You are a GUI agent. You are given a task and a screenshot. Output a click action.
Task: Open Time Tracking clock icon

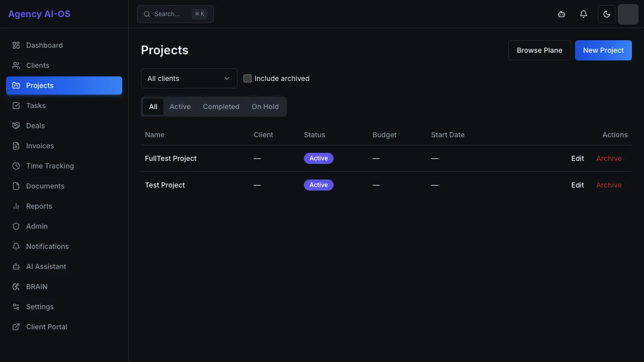[16, 166]
